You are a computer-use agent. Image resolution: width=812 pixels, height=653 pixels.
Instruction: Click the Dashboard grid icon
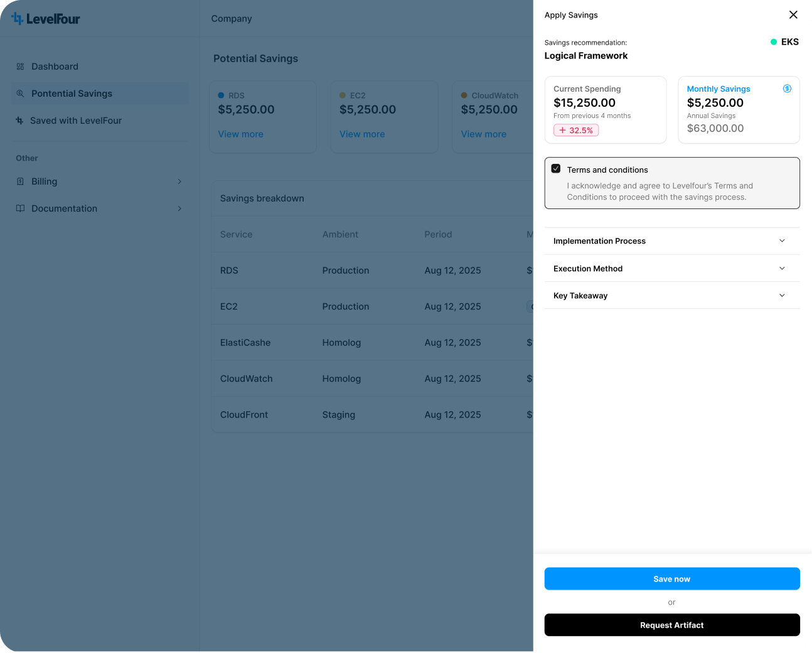pos(20,67)
